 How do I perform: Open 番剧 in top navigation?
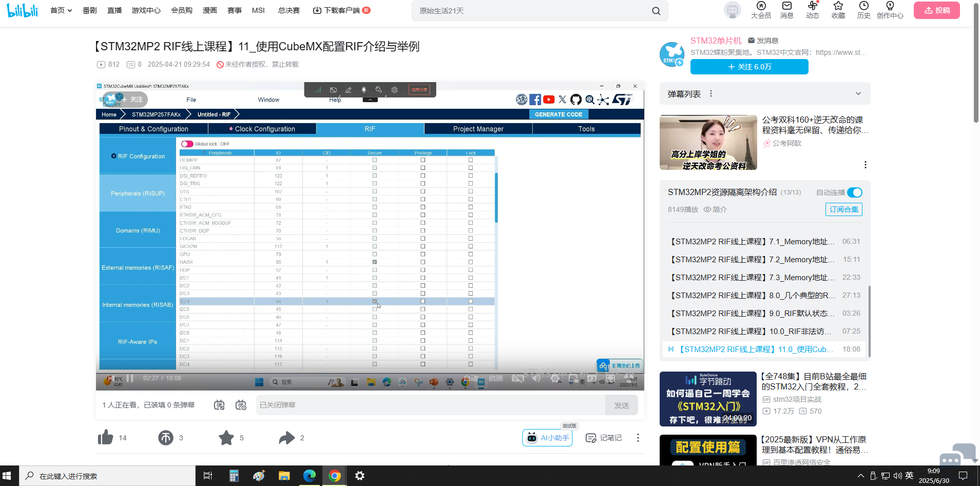(x=90, y=10)
